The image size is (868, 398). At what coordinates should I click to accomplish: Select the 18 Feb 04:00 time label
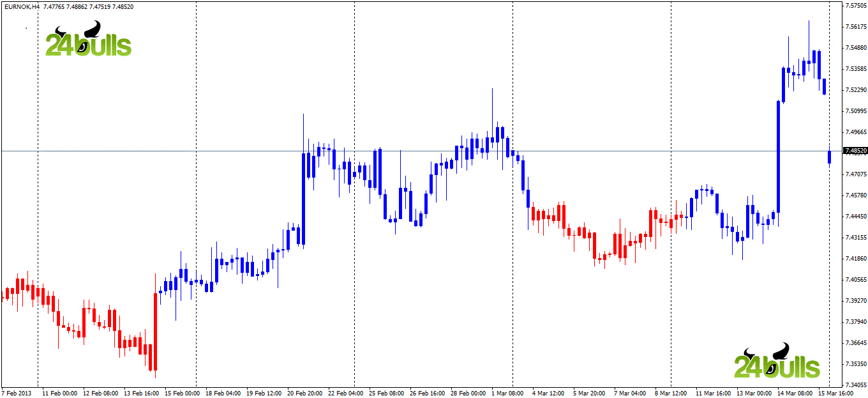pos(223,394)
